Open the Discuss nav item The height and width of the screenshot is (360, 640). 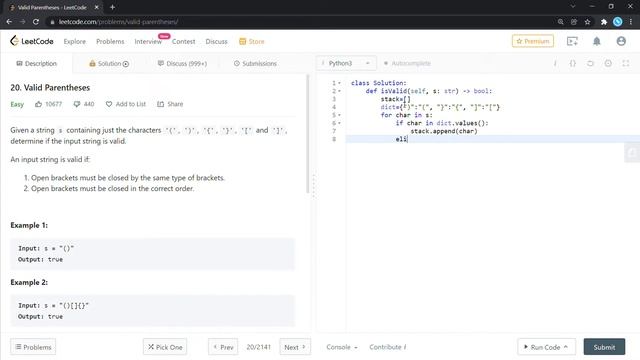(216, 41)
